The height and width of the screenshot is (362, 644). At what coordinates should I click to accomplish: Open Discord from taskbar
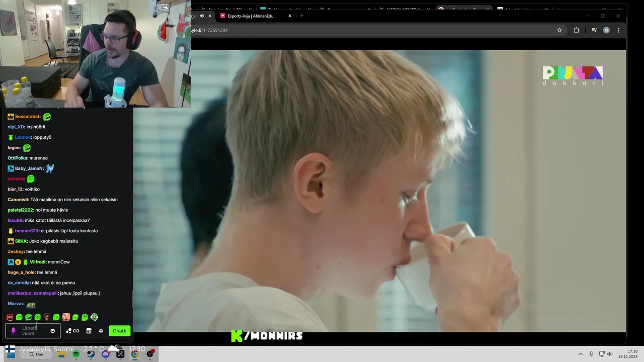pyautogui.click(x=105, y=354)
